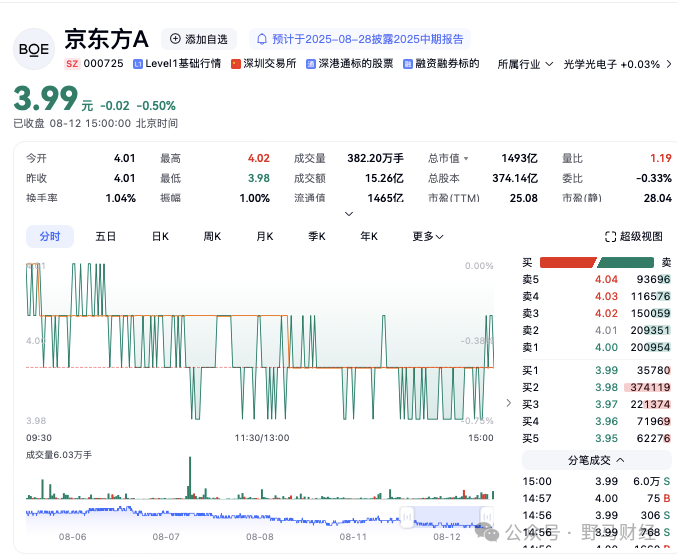Collapse order book panel with side arrow
The height and width of the screenshot is (559, 677).
tap(509, 403)
